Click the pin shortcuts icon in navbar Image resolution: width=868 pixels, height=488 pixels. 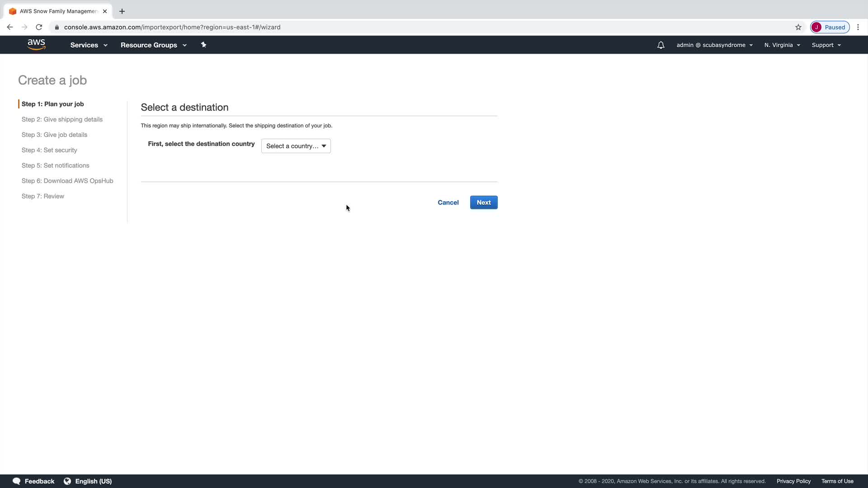(x=203, y=45)
